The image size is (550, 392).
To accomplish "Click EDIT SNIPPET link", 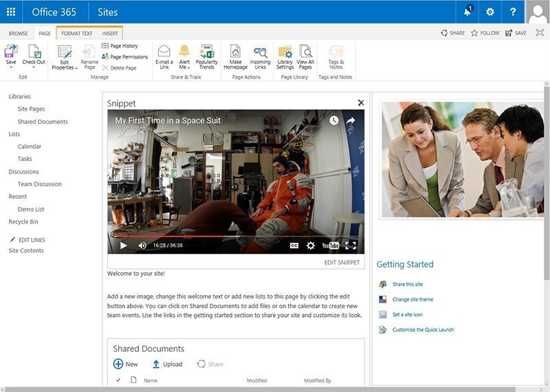I will [342, 262].
